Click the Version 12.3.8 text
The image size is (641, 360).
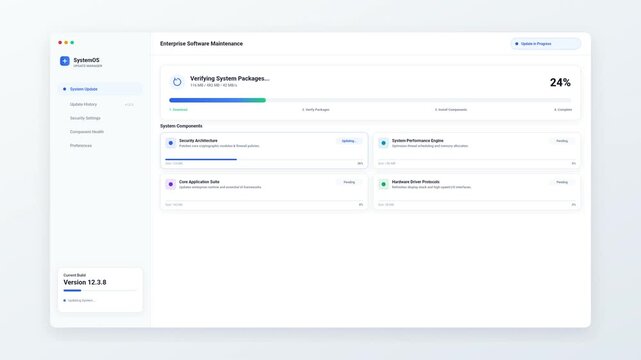pos(85,282)
